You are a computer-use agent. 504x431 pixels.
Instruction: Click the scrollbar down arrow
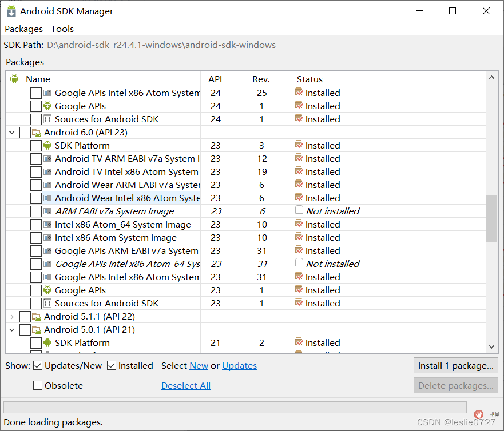pyautogui.click(x=491, y=346)
